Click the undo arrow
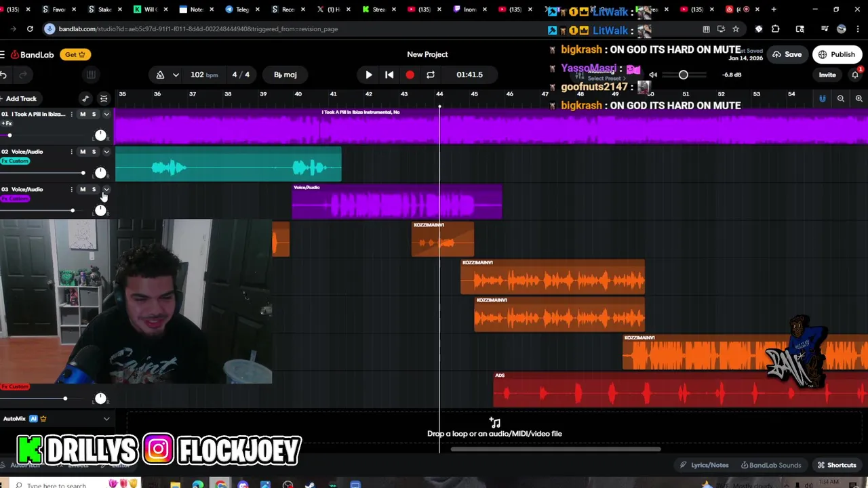 point(3,75)
